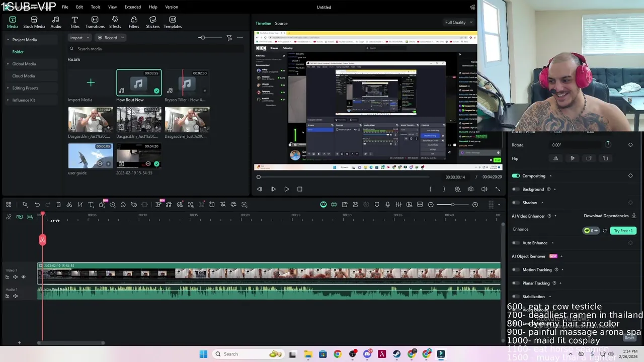The image size is (644, 362).
Task: Step to previous frame
Action: 259,189
